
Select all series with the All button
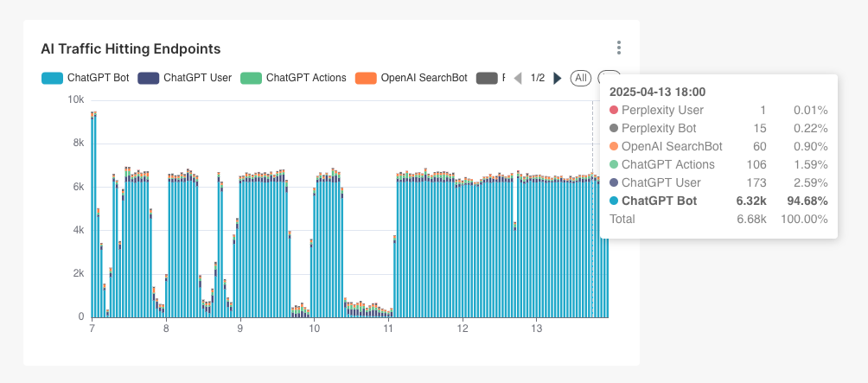click(x=580, y=78)
